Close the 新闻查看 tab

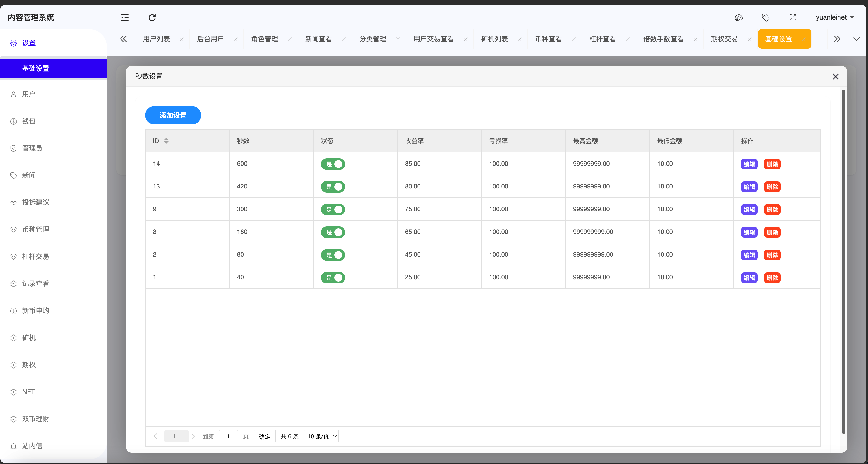pos(344,39)
